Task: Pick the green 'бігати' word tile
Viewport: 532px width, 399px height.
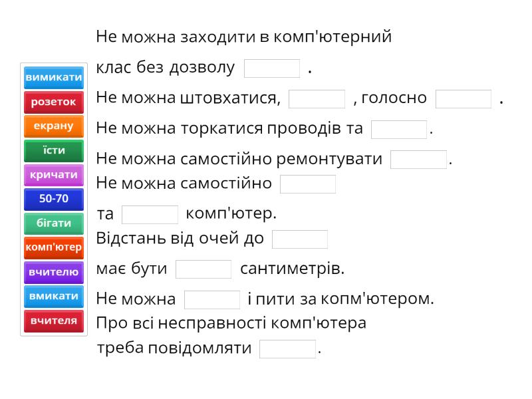Action: (54, 223)
